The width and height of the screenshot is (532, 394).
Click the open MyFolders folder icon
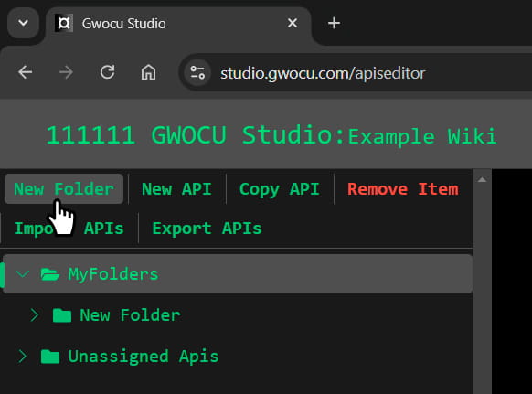pos(50,274)
